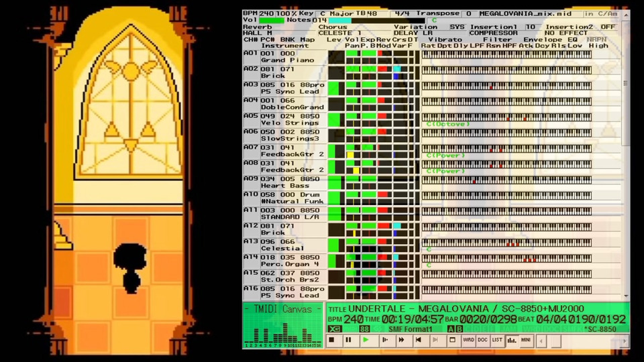Fast forward the song

coord(401,340)
